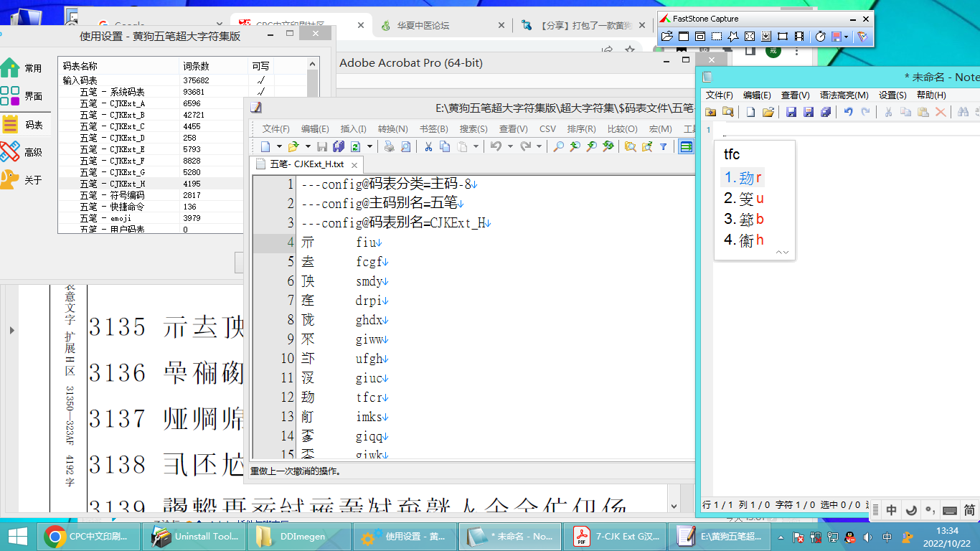Open 高级 settings section with ruler icon
Viewport: 980px width, 551px height.
[x=22, y=152]
